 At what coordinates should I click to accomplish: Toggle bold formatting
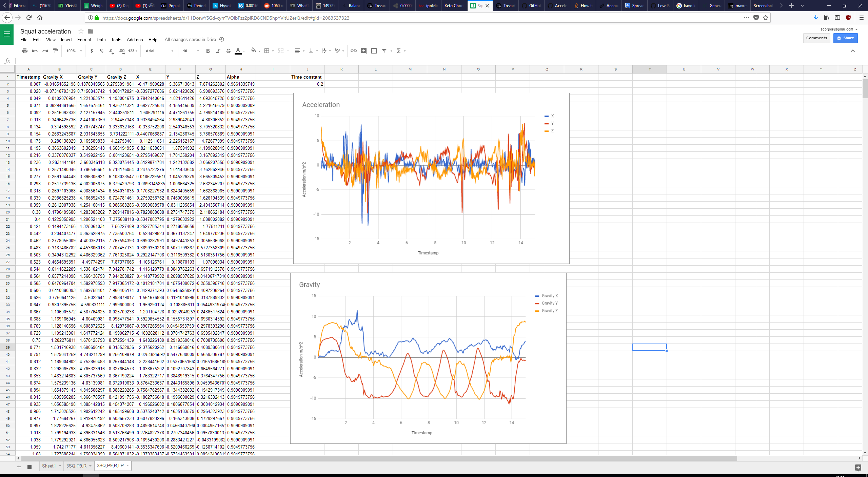[208, 51]
